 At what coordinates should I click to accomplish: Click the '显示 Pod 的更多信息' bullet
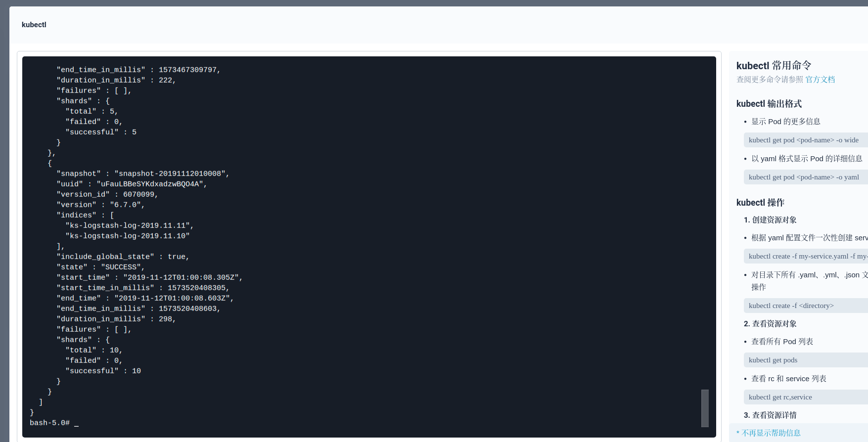pyautogui.click(x=786, y=122)
